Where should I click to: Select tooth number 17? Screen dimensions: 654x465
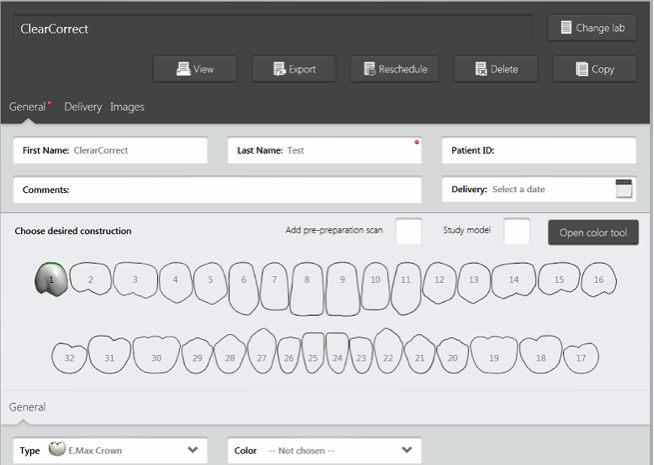tap(581, 358)
